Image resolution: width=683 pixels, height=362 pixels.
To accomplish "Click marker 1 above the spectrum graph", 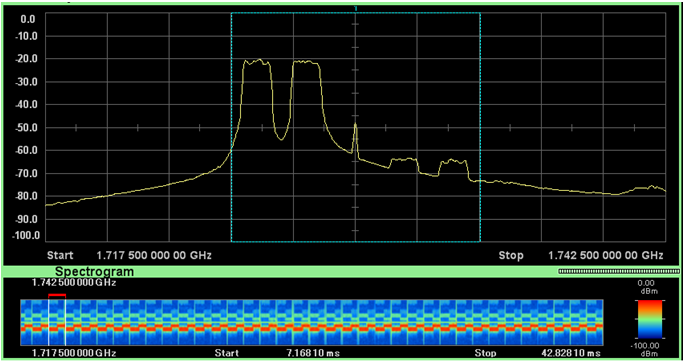I will coord(356,8).
